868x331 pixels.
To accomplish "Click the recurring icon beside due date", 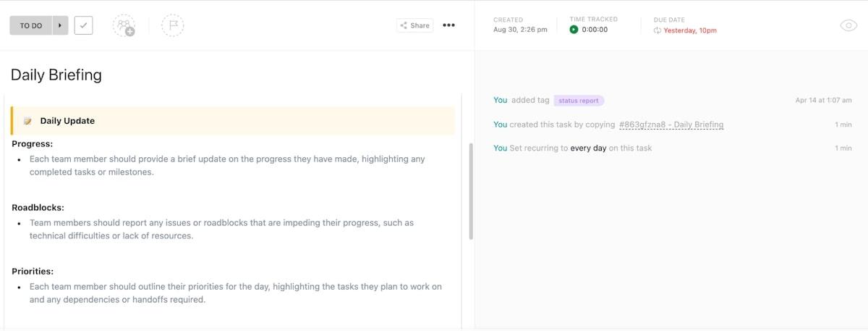I will click(x=657, y=30).
